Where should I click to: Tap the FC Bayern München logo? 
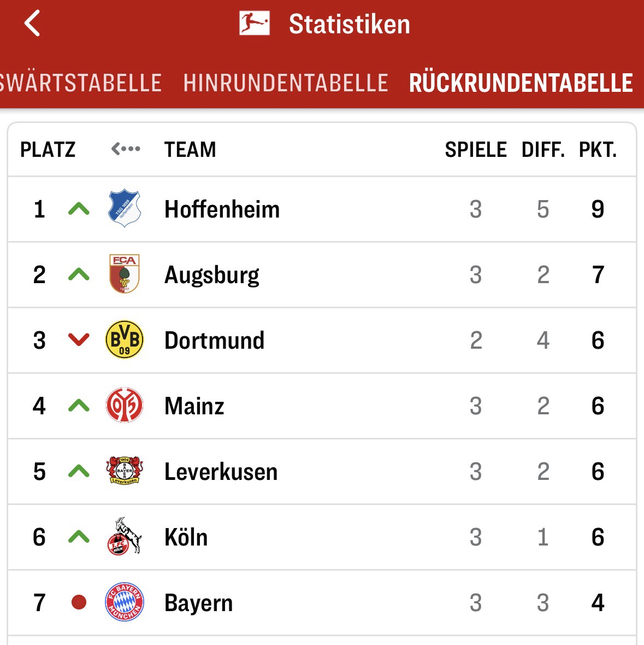tap(125, 602)
